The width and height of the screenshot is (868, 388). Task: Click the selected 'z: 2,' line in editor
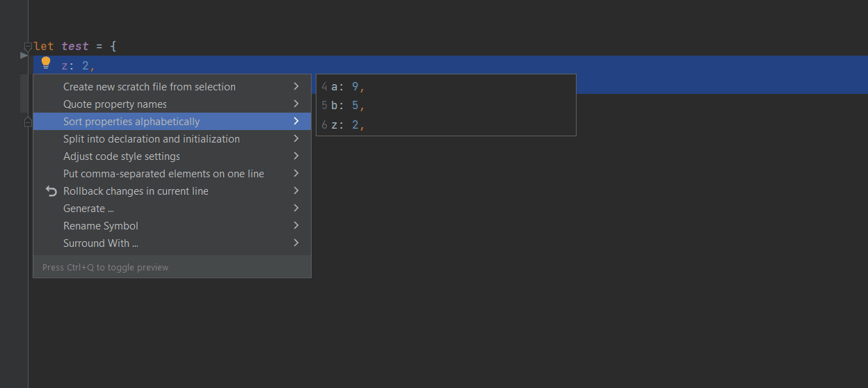click(x=78, y=65)
